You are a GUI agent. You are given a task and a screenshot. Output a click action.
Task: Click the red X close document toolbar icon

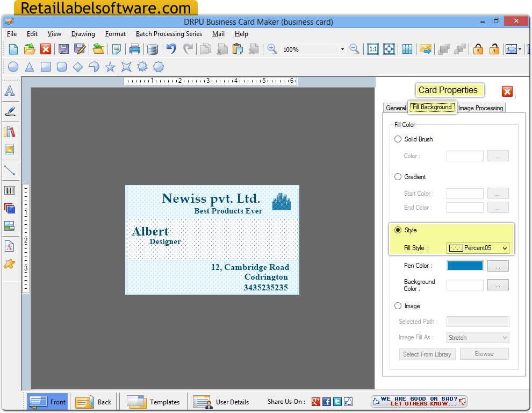[x=46, y=49]
